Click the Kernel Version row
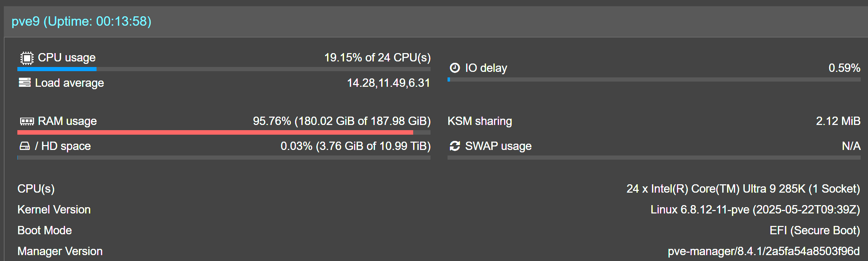The width and height of the screenshot is (868, 261). click(54, 209)
